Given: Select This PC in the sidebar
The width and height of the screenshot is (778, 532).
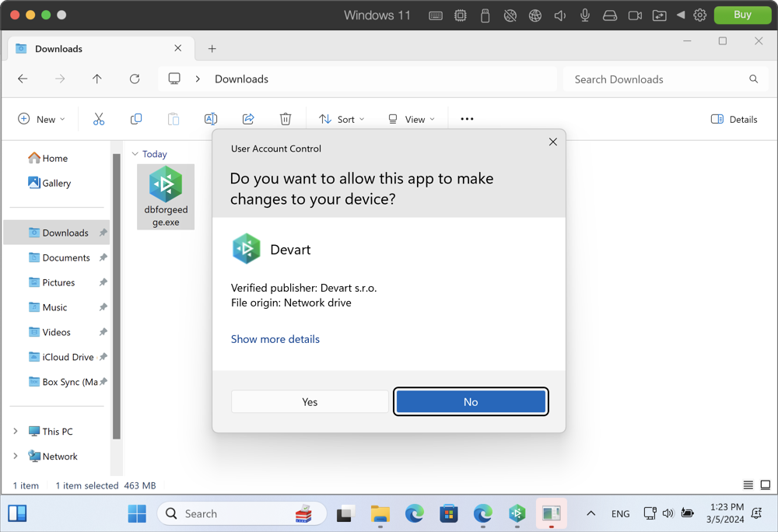Looking at the screenshot, I should (51, 432).
